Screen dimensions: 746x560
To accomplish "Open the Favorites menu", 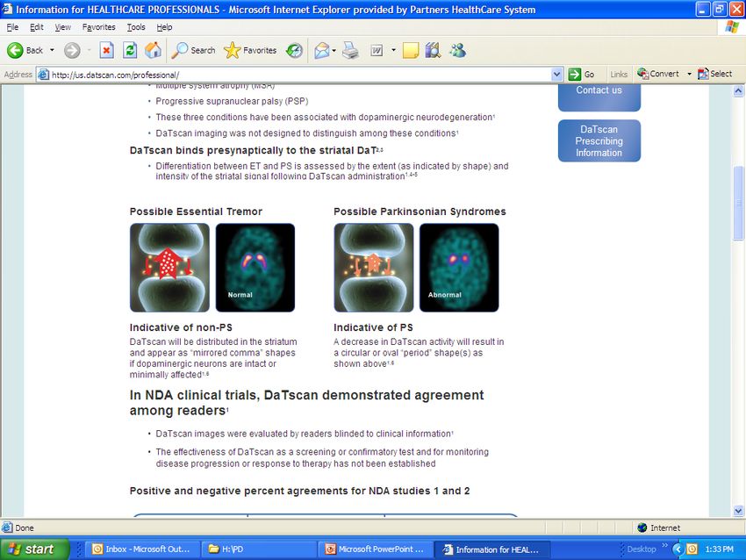I will (98, 27).
